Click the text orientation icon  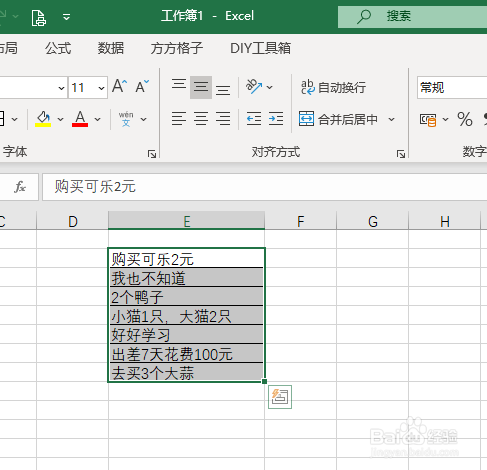tap(254, 87)
